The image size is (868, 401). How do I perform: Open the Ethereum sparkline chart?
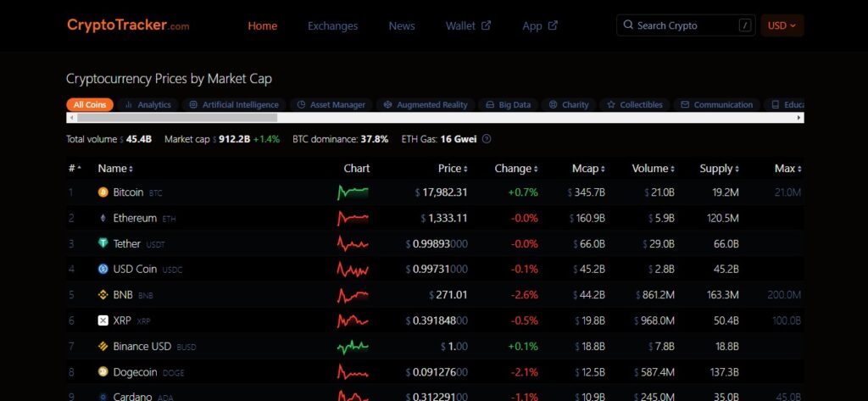[x=353, y=218]
